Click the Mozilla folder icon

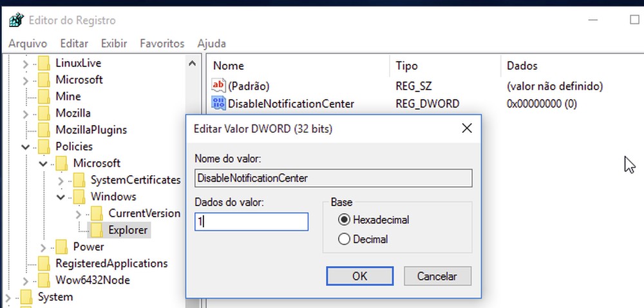point(44,113)
